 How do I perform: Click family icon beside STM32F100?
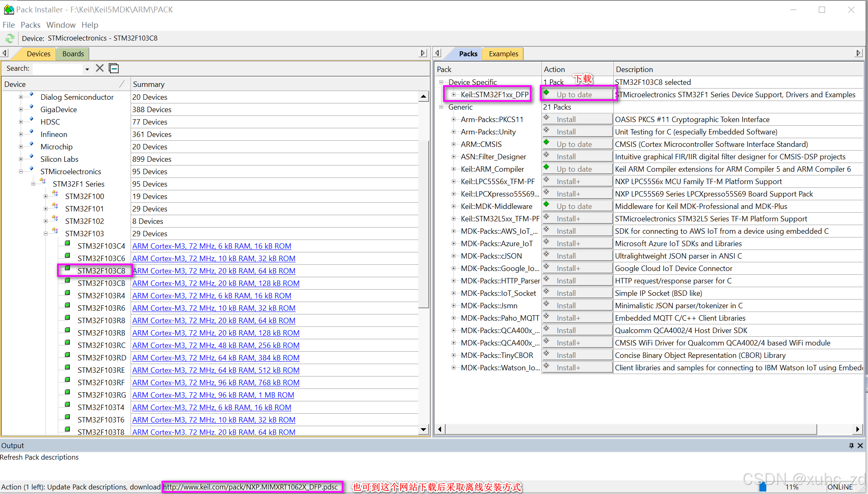pyautogui.click(x=55, y=194)
